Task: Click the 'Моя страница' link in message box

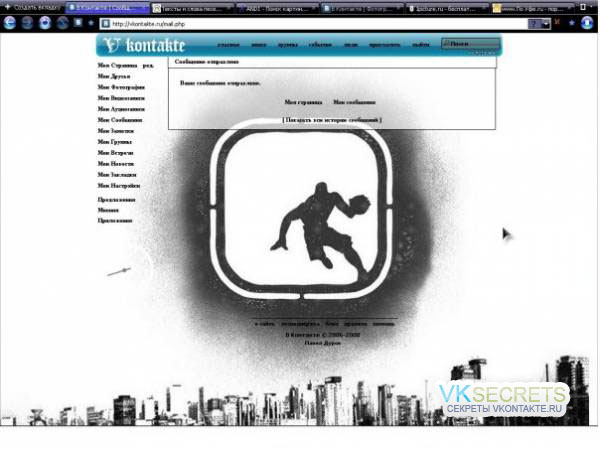Action: click(x=303, y=102)
